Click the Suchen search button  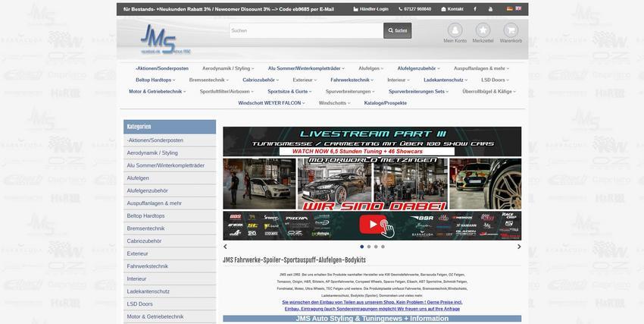click(x=398, y=30)
